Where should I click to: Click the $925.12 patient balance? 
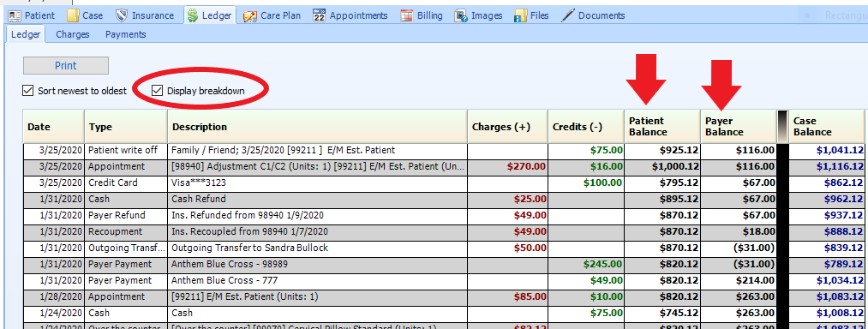click(x=679, y=150)
